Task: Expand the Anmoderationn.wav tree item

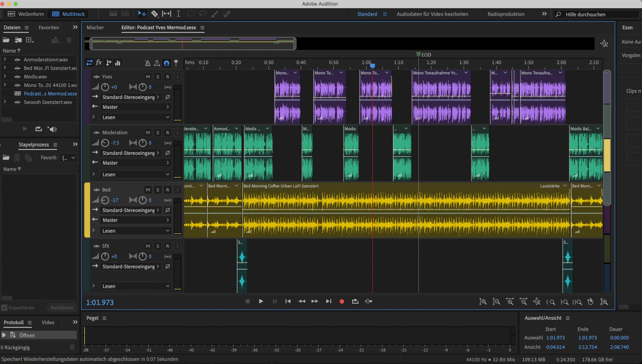Action: (5, 60)
